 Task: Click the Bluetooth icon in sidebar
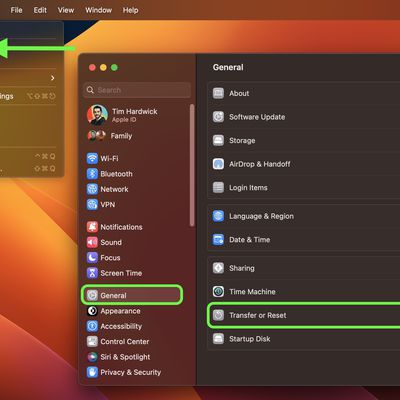[92, 174]
